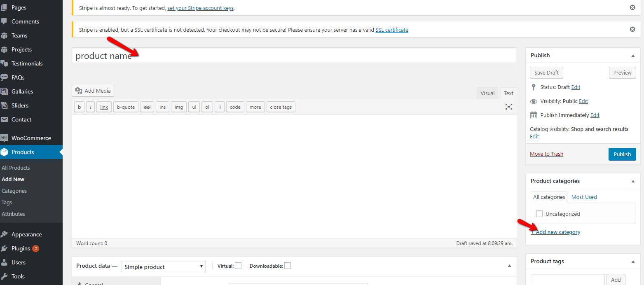
Task: Collapse the Product categories panel
Action: coord(633,181)
